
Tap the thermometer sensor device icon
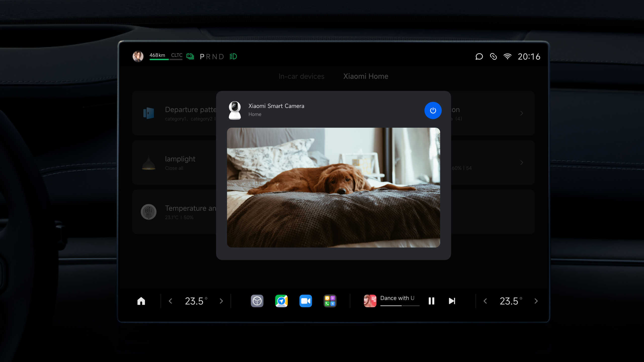pos(149,212)
